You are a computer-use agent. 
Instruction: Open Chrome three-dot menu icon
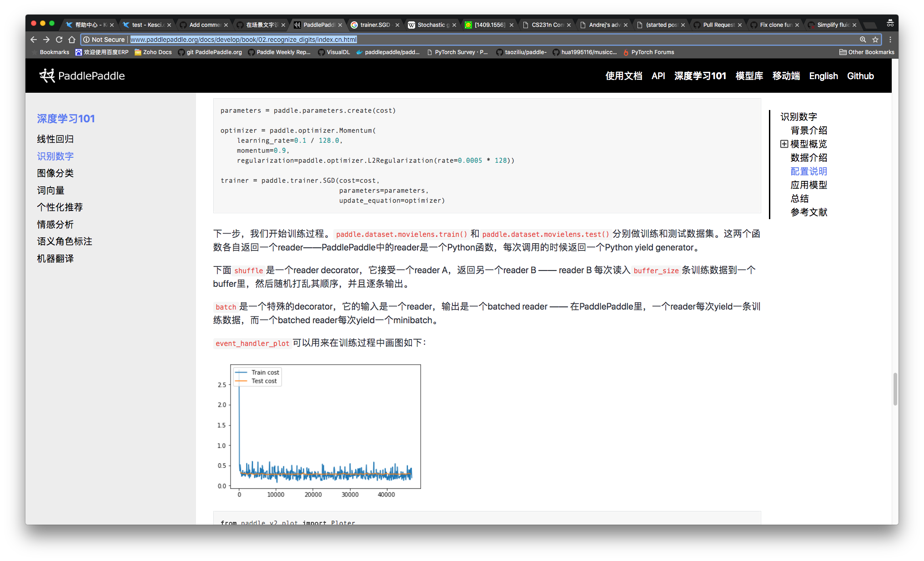(x=890, y=40)
